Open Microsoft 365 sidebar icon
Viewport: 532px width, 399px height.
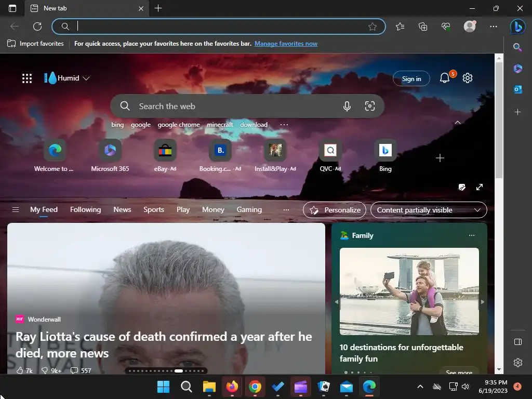point(518,69)
